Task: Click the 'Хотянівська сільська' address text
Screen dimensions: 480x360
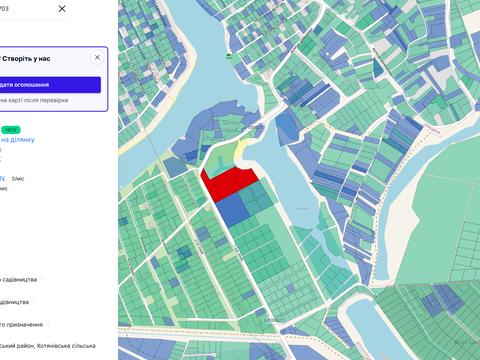Action: tap(66, 346)
